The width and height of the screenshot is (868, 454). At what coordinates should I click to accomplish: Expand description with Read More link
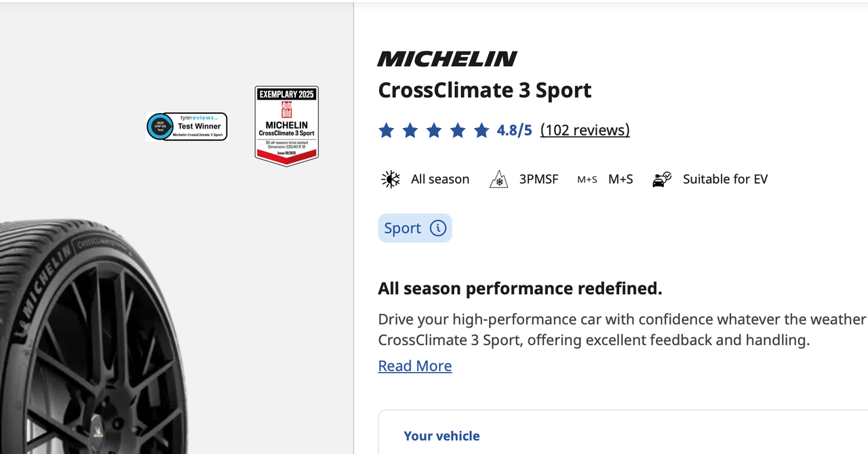414,366
